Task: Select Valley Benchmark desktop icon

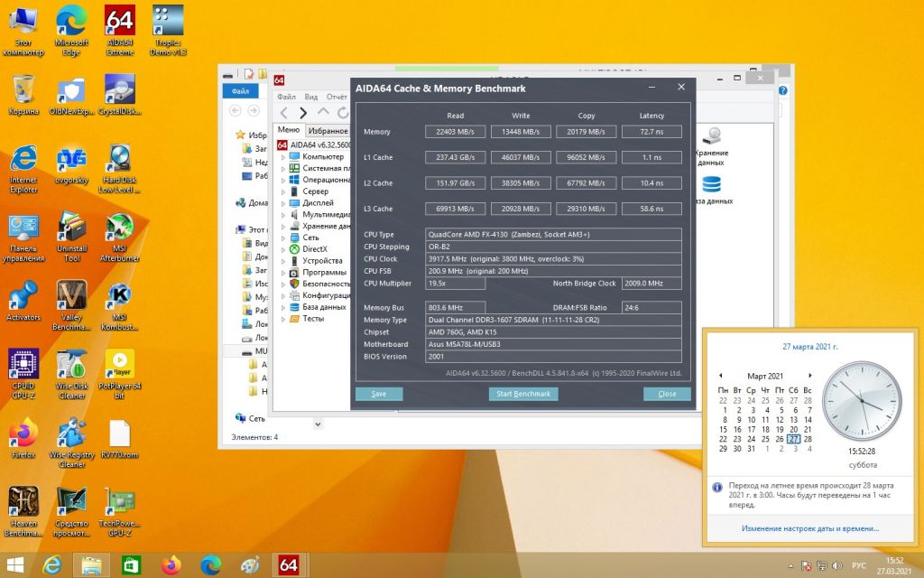Action: (72, 305)
